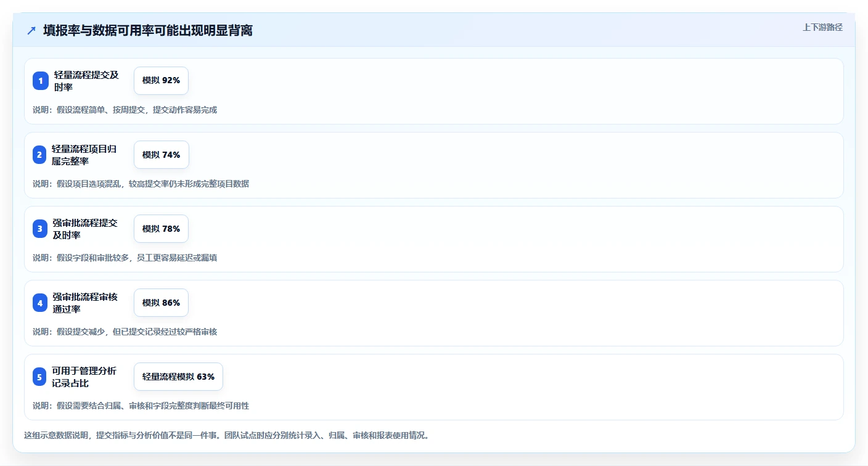Viewport: 868px width, 466px height.
Task: Click the number 5 step badge
Action: 39,377
